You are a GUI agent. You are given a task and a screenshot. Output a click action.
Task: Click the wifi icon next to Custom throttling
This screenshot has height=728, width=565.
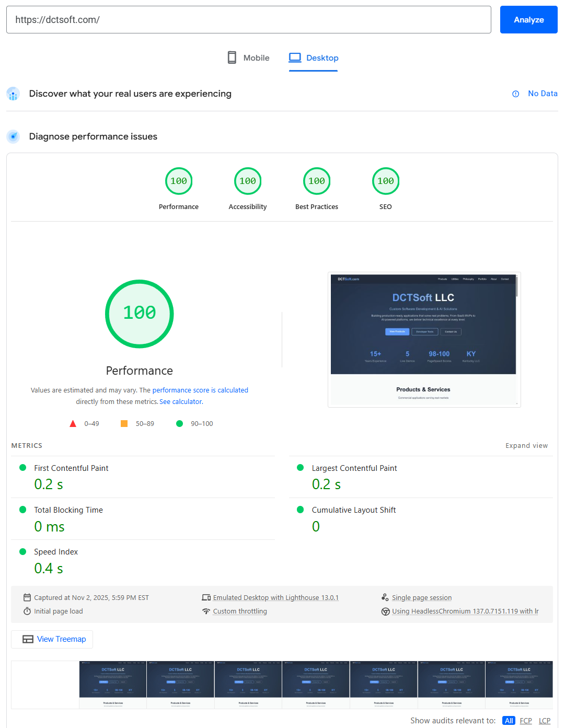click(206, 611)
